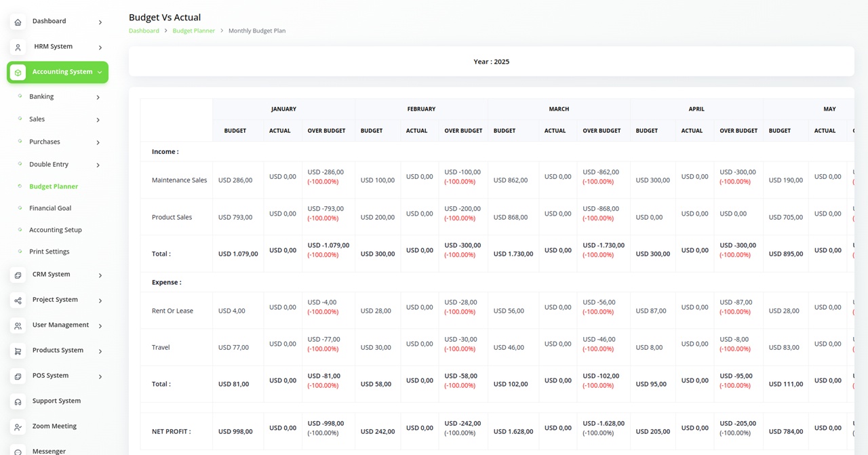Click the HRM System person icon
The height and width of the screenshot is (455, 868).
pyautogui.click(x=18, y=47)
